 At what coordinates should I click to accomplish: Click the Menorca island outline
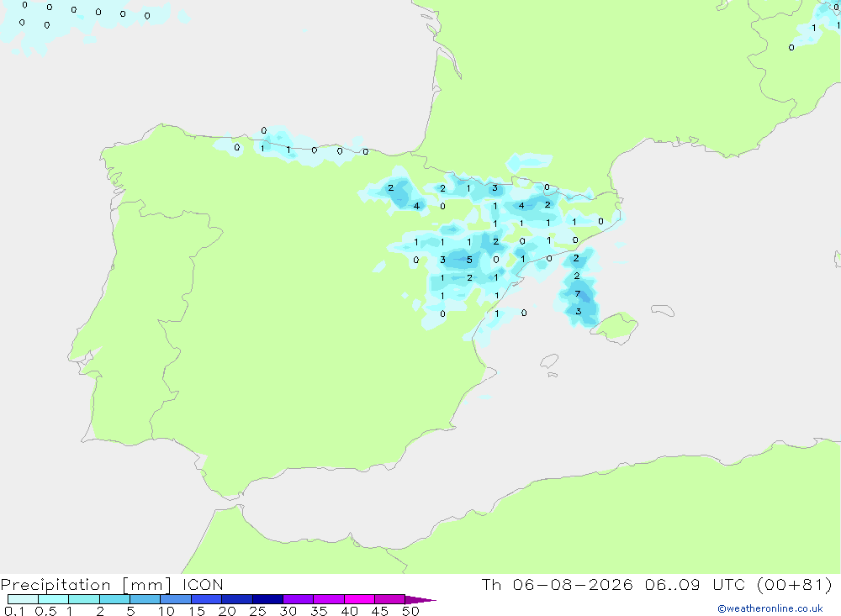pos(663,310)
